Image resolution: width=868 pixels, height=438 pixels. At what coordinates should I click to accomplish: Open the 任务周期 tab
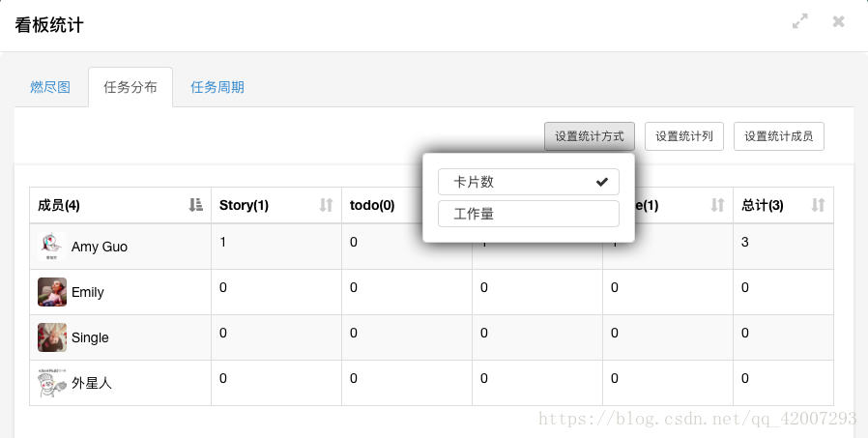tap(217, 87)
